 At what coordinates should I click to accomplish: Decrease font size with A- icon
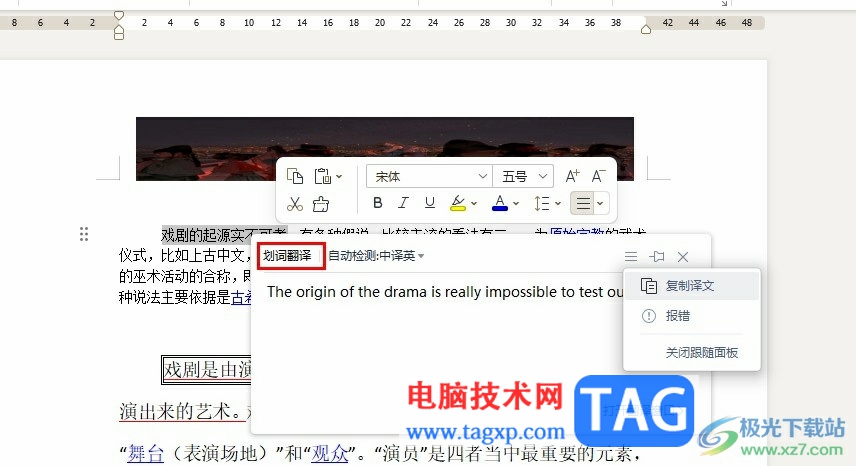point(598,176)
